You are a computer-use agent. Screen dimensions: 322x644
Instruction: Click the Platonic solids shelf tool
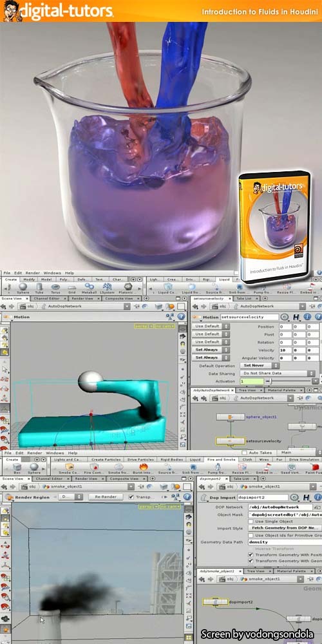tap(128, 287)
